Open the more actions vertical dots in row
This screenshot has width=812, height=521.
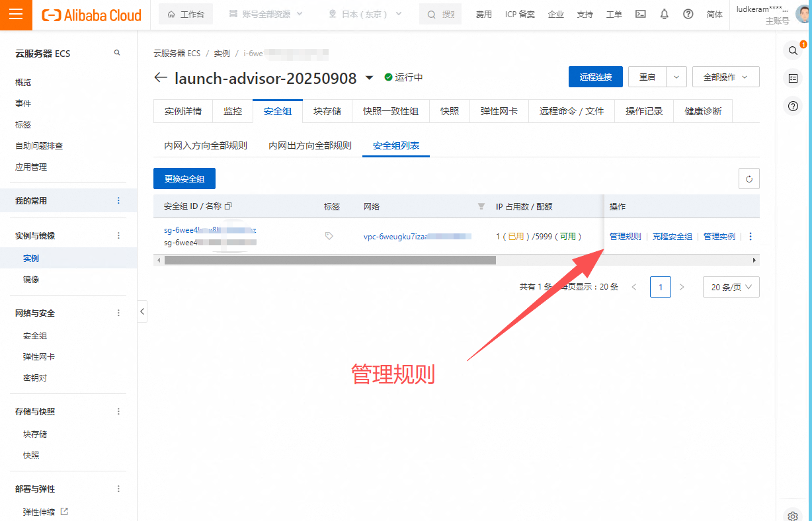click(750, 236)
